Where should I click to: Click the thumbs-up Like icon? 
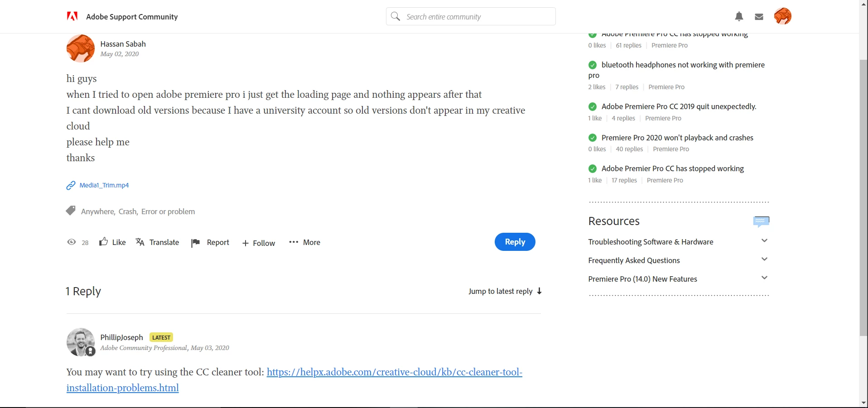click(x=104, y=241)
